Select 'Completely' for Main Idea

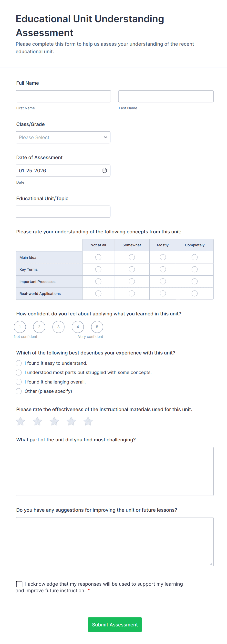[x=195, y=257]
